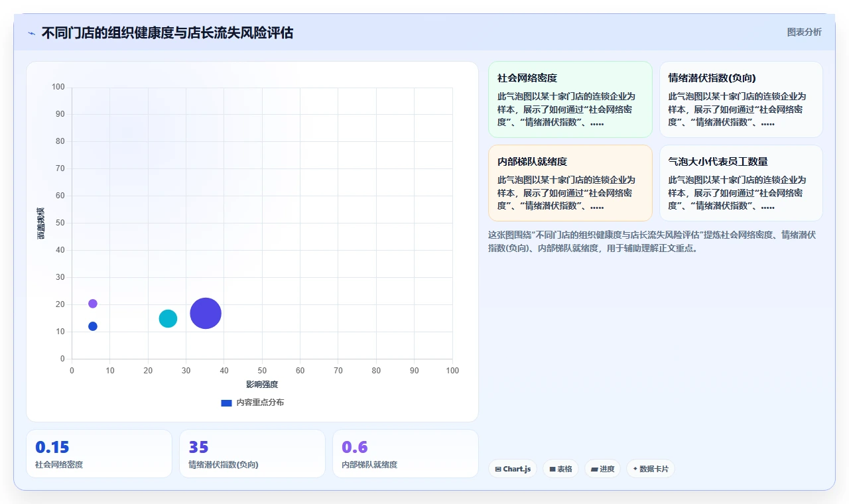
Task: Click the 影响强度 x-axis title
Action: tap(262, 385)
